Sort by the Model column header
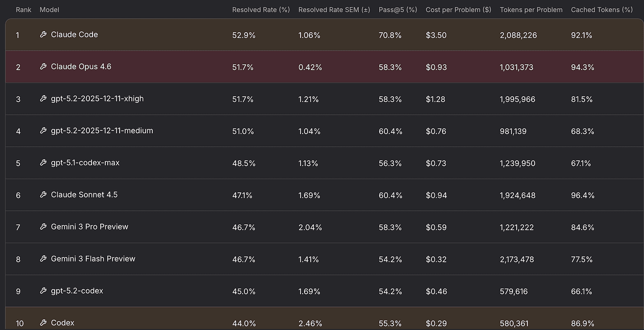The height and width of the screenshot is (330, 644). pyautogui.click(x=50, y=10)
